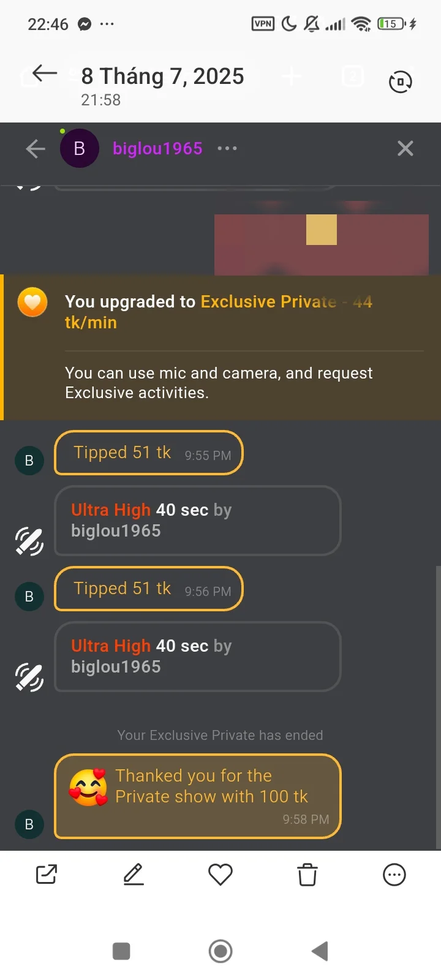The image size is (441, 980).
Task: Tap the rotate screenshot icon
Action: pyautogui.click(x=400, y=81)
